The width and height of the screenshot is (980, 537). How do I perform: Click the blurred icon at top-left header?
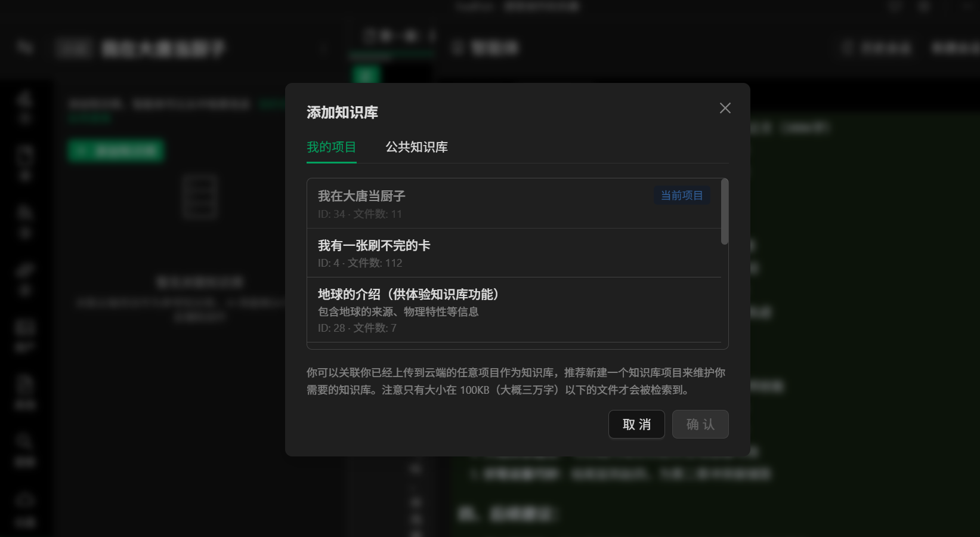pos(24,48)
